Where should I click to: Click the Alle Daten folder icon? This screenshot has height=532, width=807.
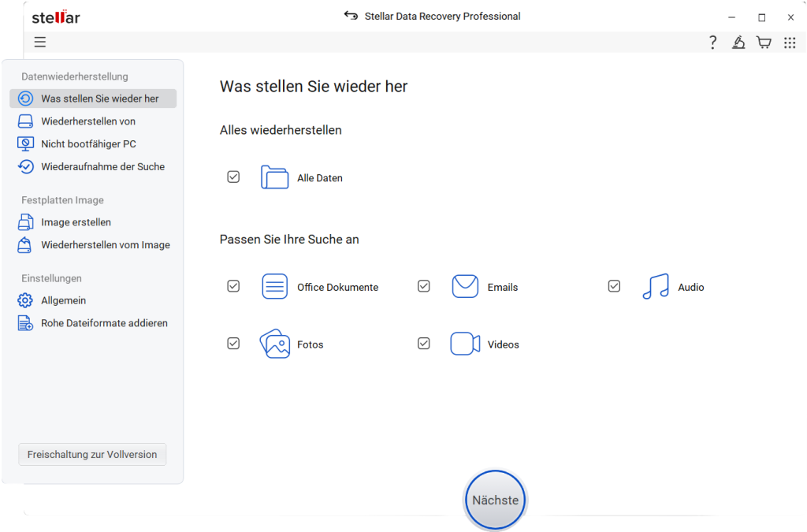pos(274,177)
